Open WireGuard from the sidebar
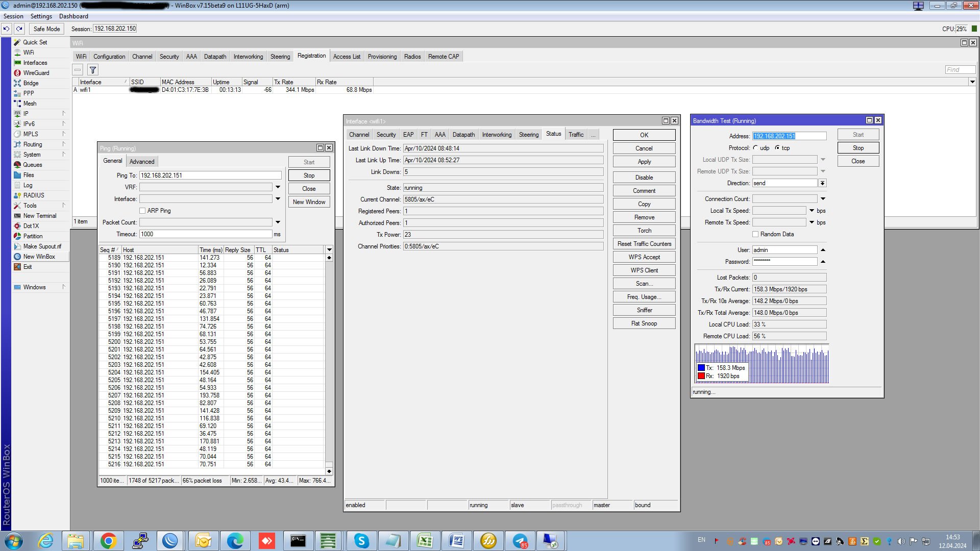The width and height of the screenshot is (980, 551). pos(36,73)
